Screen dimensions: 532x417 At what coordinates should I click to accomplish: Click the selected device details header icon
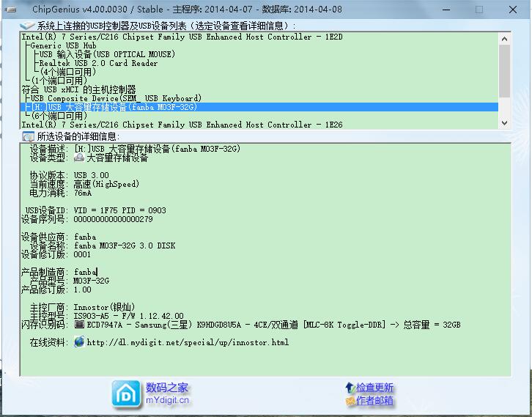tap(28, 136)
